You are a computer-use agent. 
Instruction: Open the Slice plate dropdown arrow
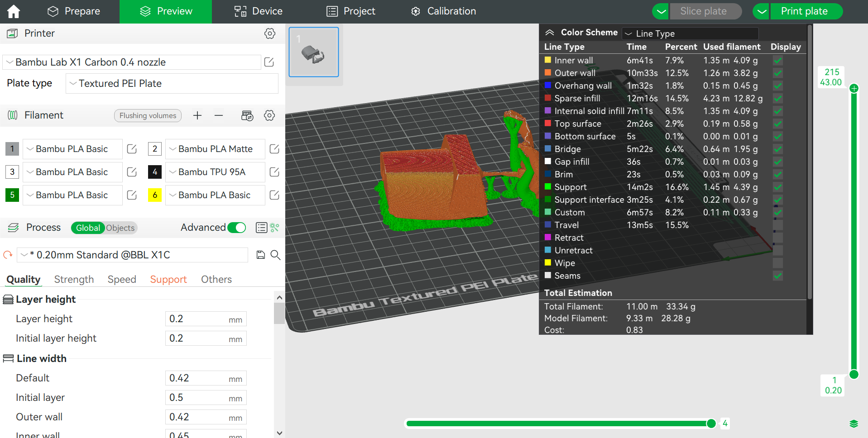tap(662, 11)
